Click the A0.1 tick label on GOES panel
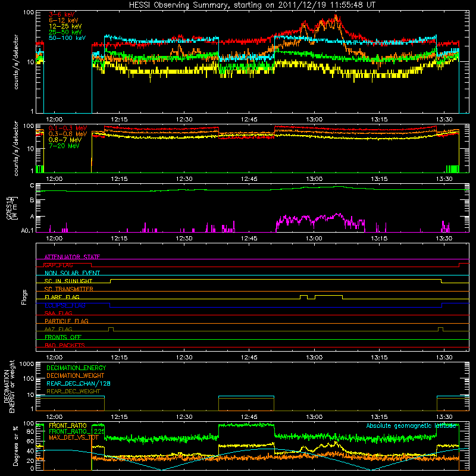 tap(27, 230)
